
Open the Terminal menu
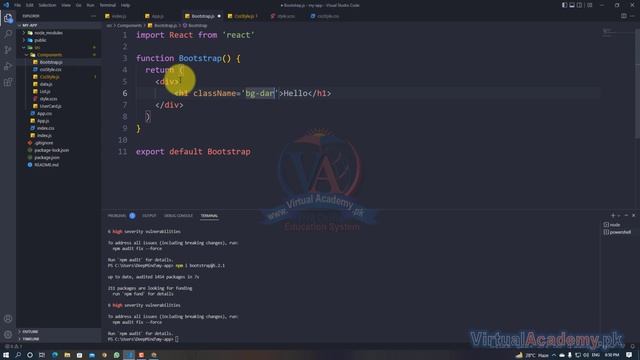[x=108, y=5]
